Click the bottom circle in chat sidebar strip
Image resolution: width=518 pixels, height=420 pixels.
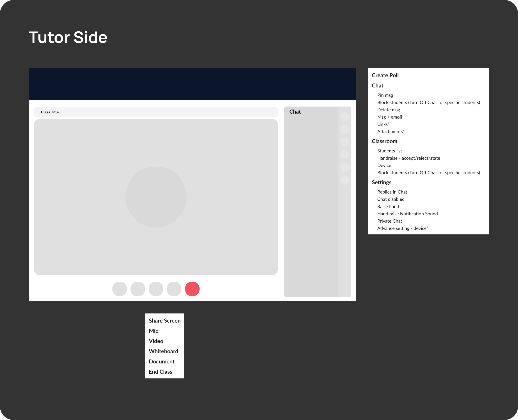[x=345, y=180]
